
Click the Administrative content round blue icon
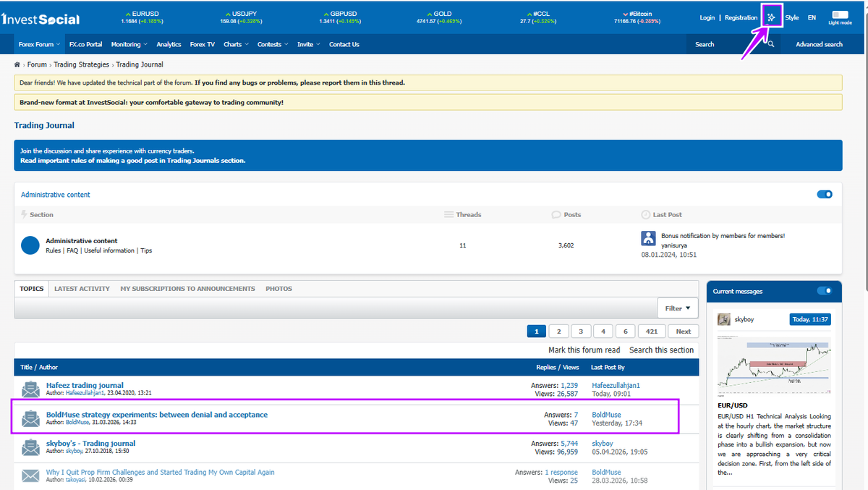(30, 245)
